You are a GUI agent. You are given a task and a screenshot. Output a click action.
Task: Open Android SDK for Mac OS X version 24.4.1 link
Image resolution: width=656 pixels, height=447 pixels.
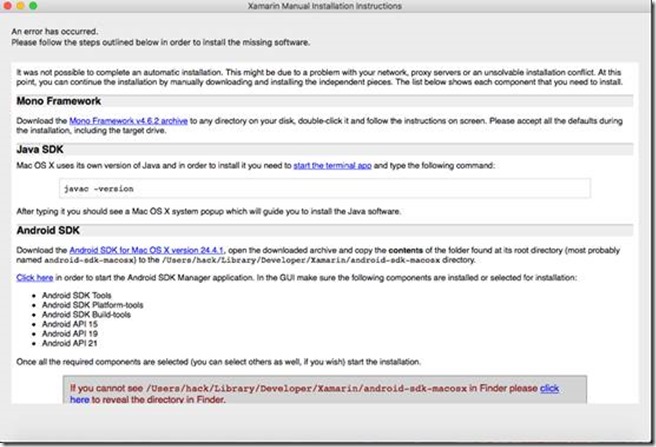pos(146,250)
